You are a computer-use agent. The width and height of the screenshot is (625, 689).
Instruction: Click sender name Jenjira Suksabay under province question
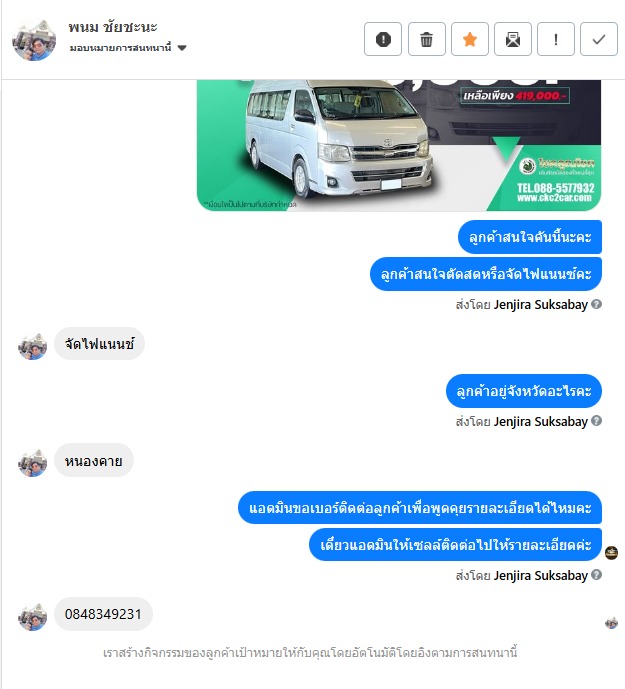click(541, 421)
